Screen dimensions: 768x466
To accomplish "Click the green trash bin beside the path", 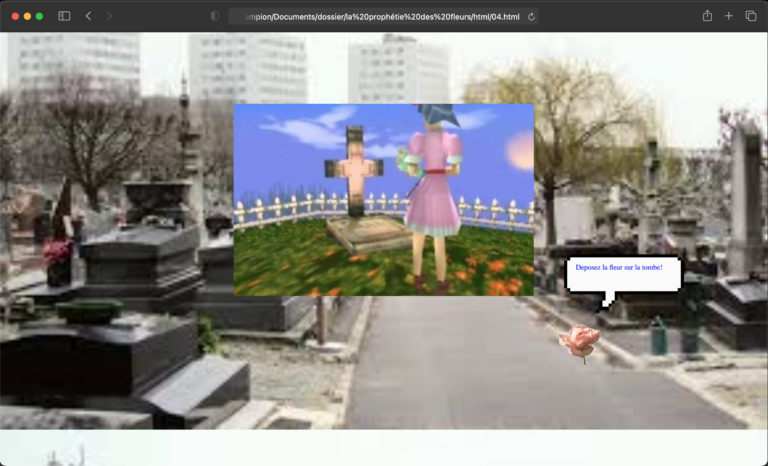I will click(x=658, y=336).
